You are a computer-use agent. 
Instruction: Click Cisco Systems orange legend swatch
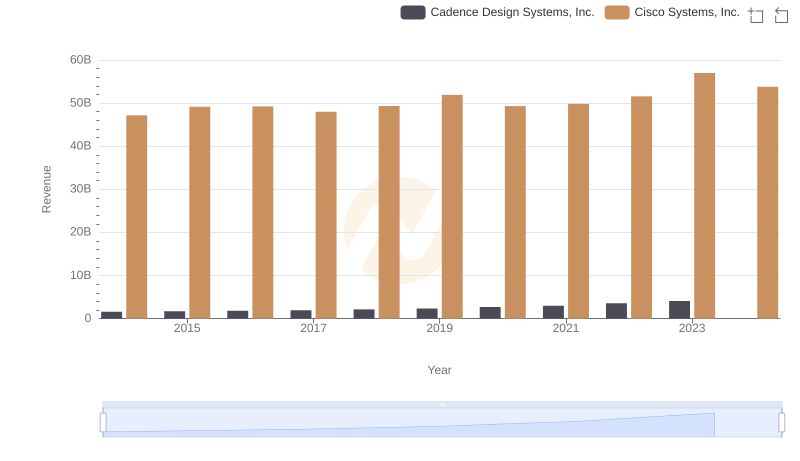[617, 12]
